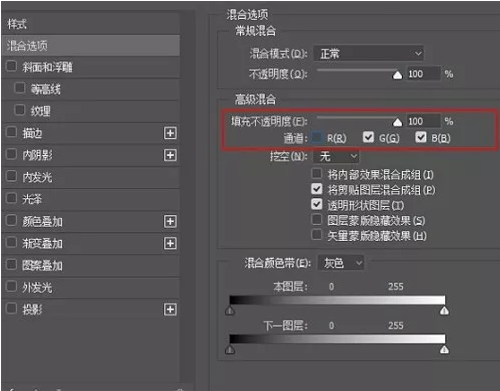This screenshot has width=500, height=391.
Task: Open the 混合颜色带 dropdown showing 灰色
Action: coord(341,263)
